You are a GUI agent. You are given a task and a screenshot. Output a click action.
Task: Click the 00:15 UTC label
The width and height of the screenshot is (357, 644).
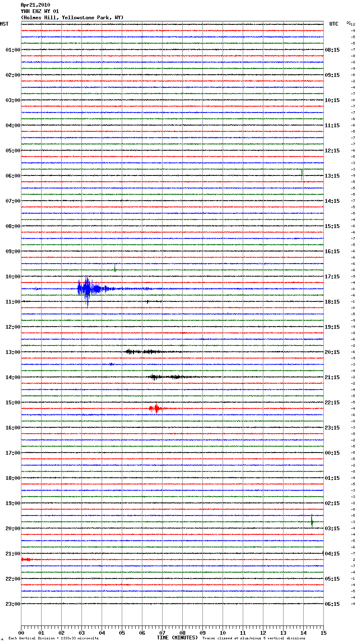click(x=332, y=453)
